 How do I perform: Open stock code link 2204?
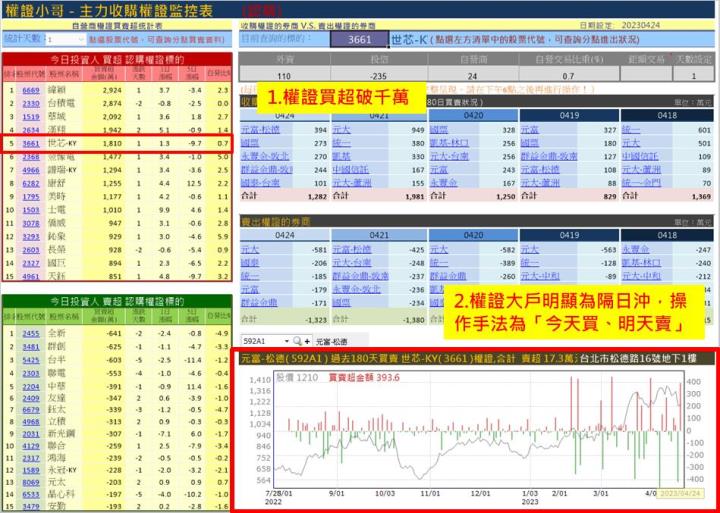point(31,386)
